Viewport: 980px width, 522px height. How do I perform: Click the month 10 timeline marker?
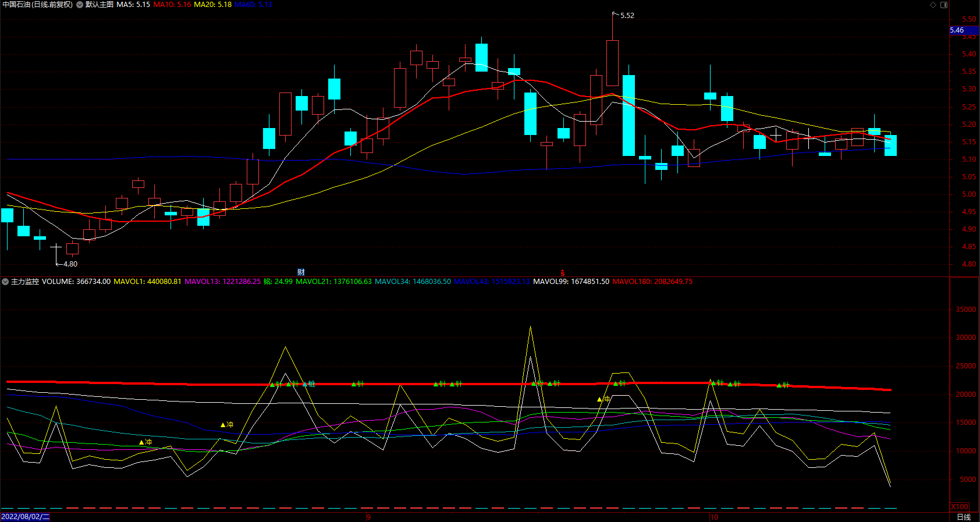[x=714, y=517]
